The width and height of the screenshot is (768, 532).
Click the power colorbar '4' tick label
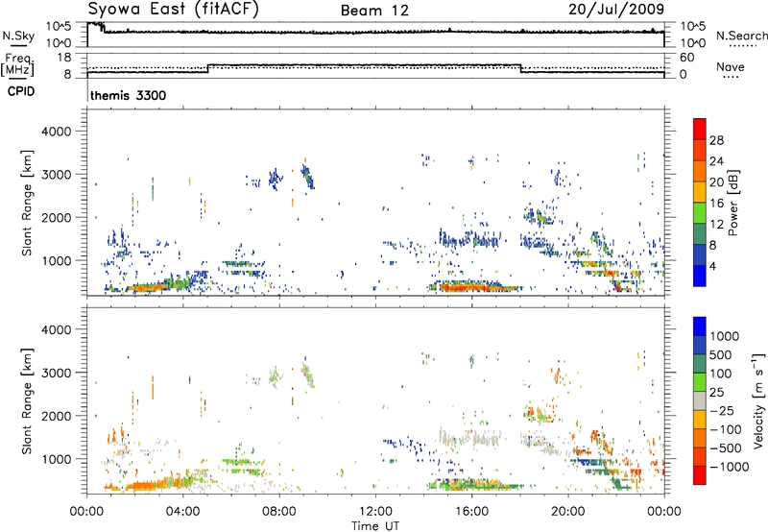point(713,266)
